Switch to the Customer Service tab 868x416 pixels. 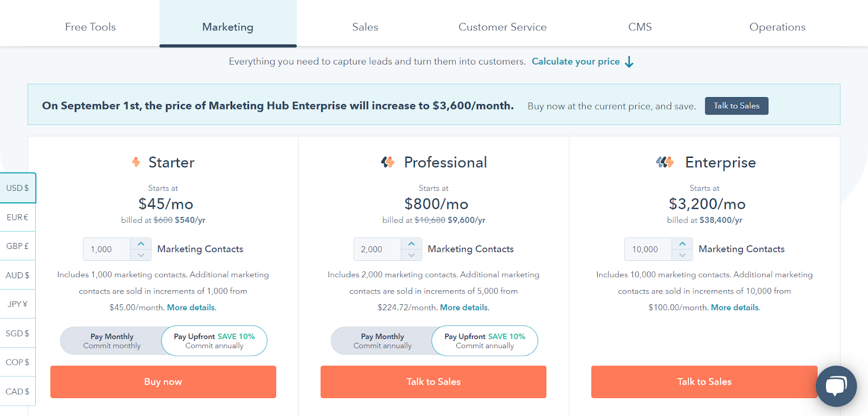pos(502,27)
